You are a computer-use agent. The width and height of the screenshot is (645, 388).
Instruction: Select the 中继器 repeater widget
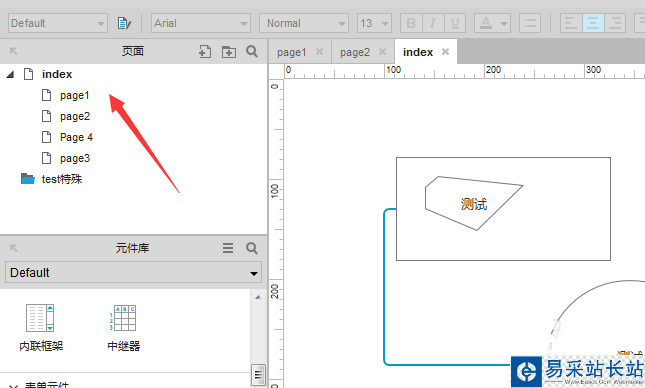(x=124, y=328)
